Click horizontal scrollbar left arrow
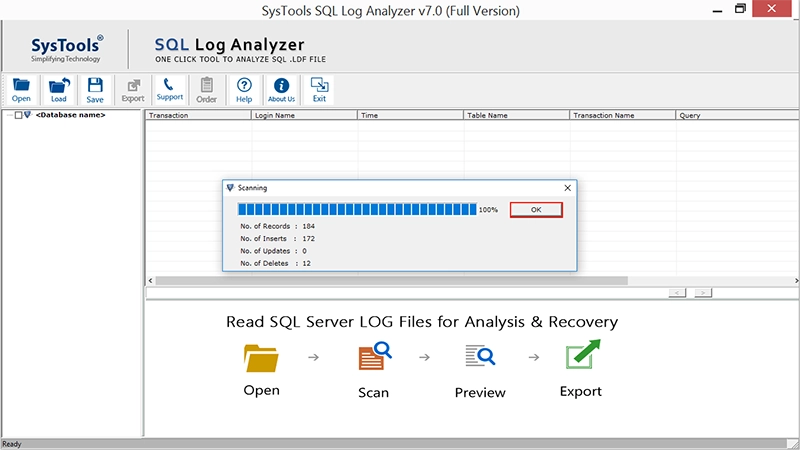800x450 pixels. [x=150, y=281]
